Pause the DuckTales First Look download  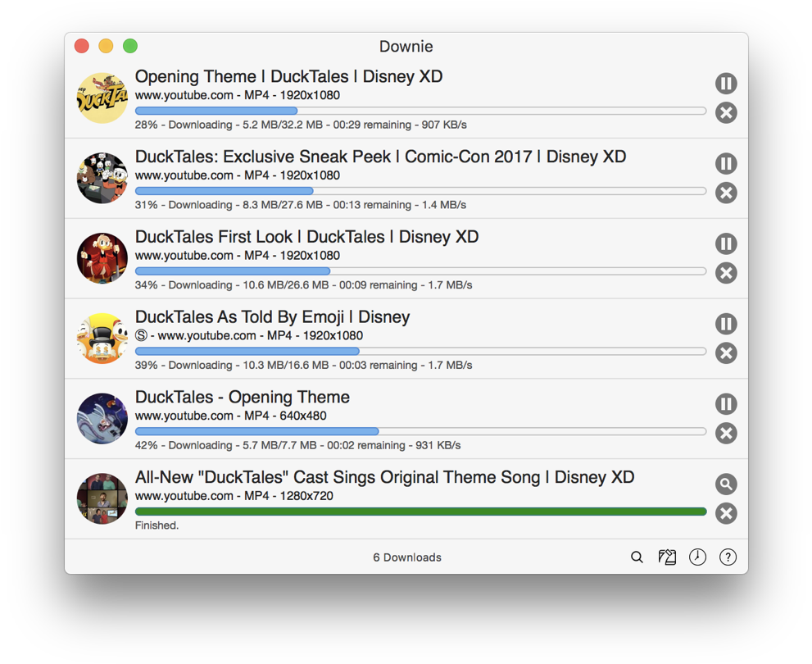pos(725,243)
